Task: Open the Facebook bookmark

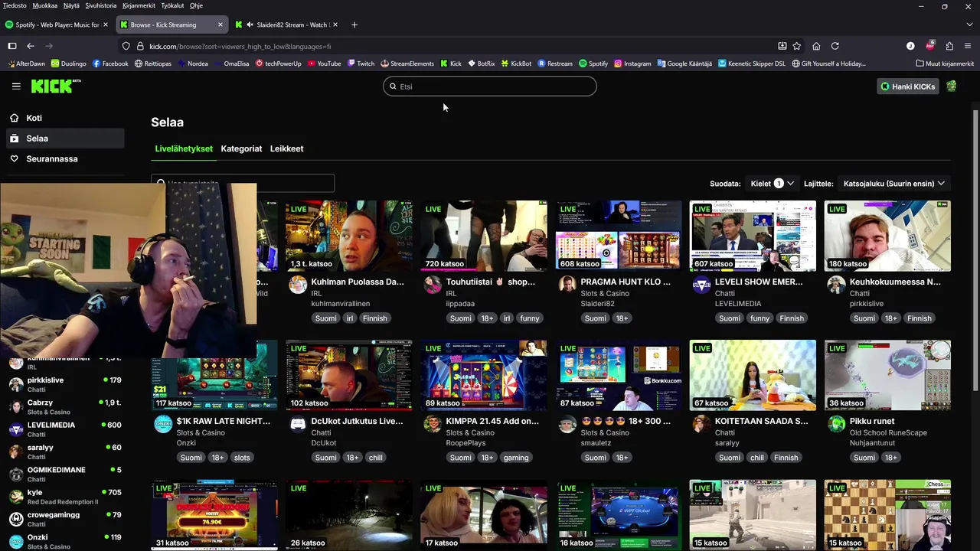Action: pyautogui.click(x=110, y=64)
